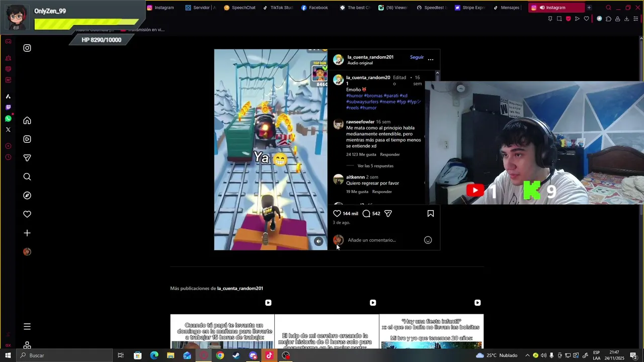Image resolution: width=644 pixels, height=362 pixels.
Task: Reply to rawseefowler's comment
Action: point(390,155)
